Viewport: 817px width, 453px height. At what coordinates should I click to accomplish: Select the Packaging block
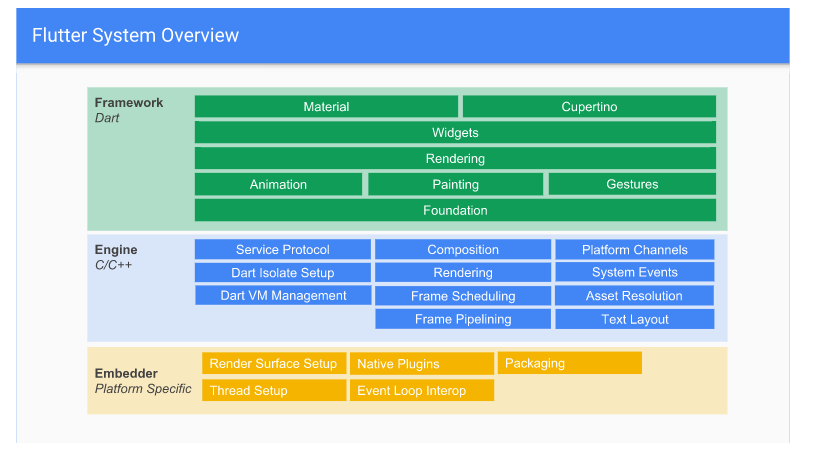coord(570,363)
